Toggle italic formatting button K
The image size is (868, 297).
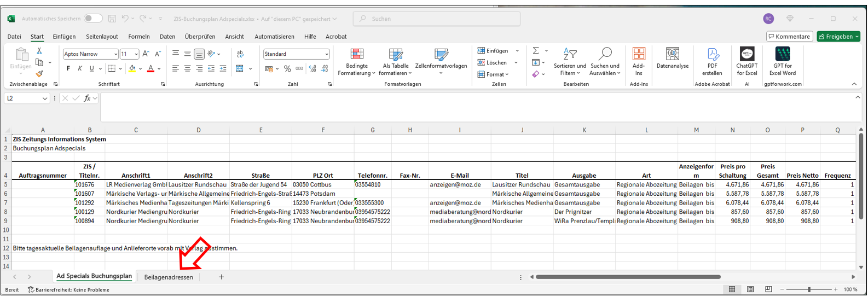(80, 68)
